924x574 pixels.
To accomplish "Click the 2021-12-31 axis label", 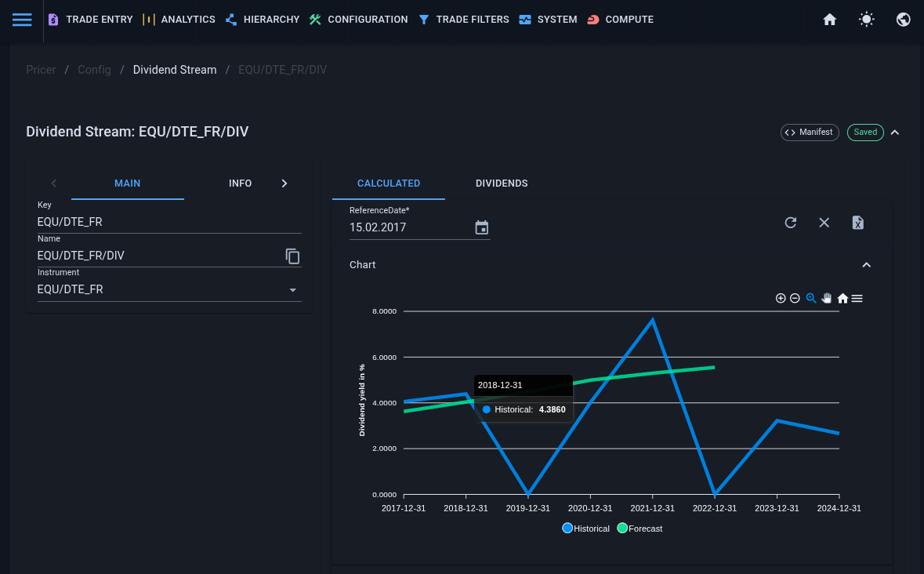I will coord(652,508).
